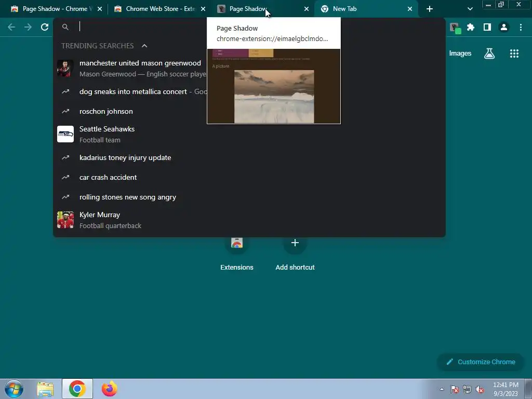The image size is (532, 399).
Task: Go back using the back arrow
Action: 11,27
